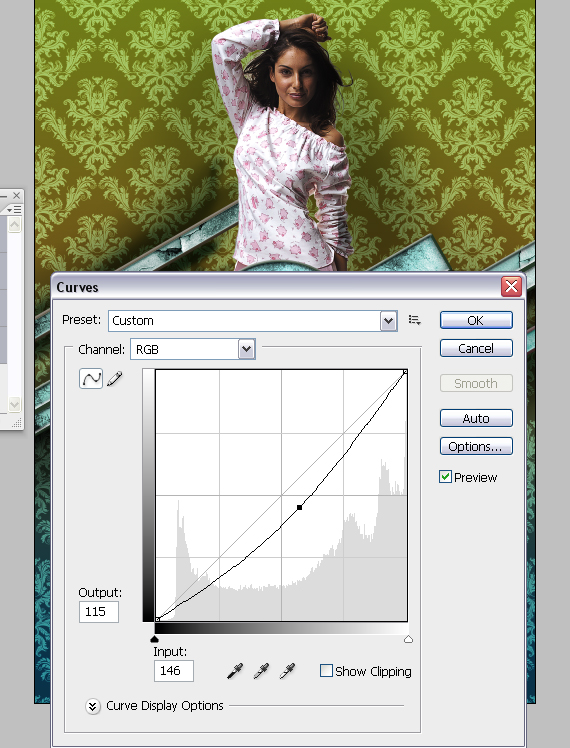This screenshot has width=570, height=748.
Task: Open the preset options menu icon
Action: tap(415, 320)
